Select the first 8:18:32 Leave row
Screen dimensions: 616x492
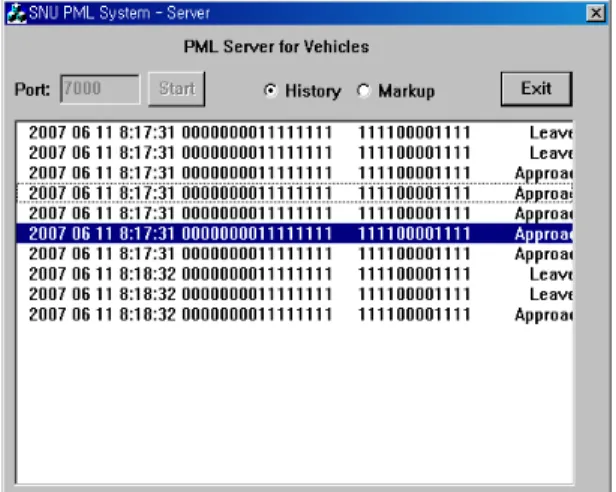295,274
